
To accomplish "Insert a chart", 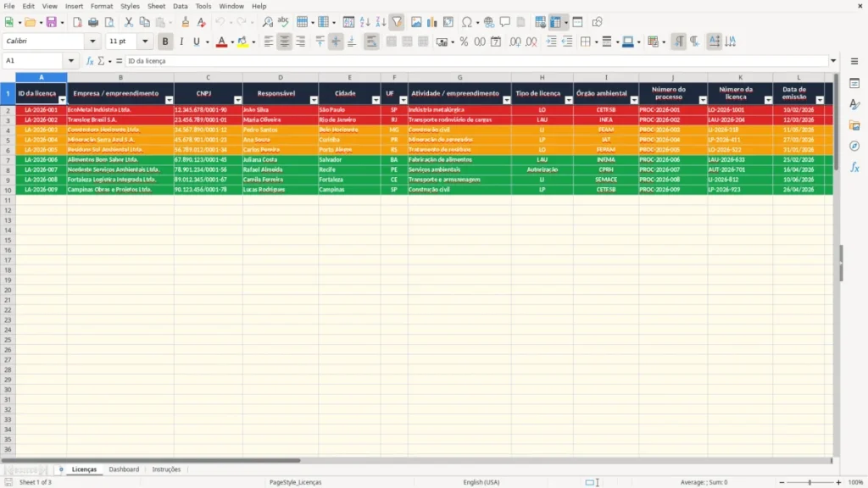I will (x=432, y=22).
